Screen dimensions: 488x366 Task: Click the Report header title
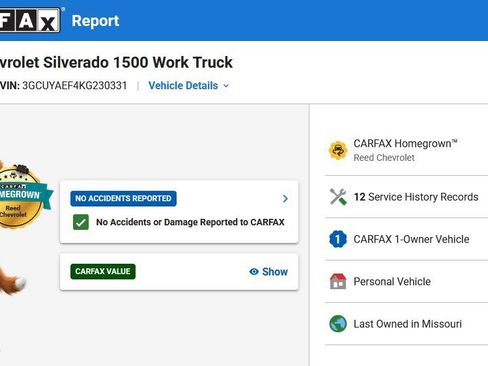tap(95, 21)
